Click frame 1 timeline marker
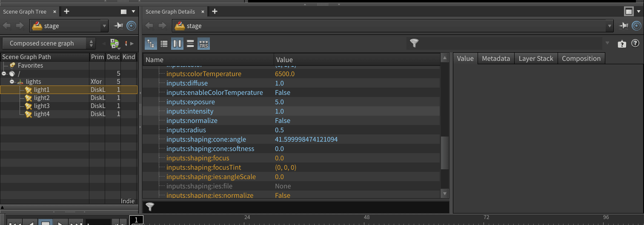 tap(137, 220)
